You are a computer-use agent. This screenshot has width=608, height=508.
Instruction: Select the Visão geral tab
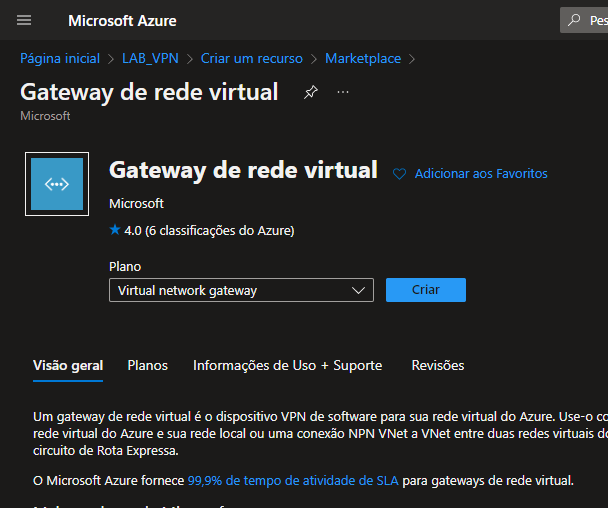point(68,365)
